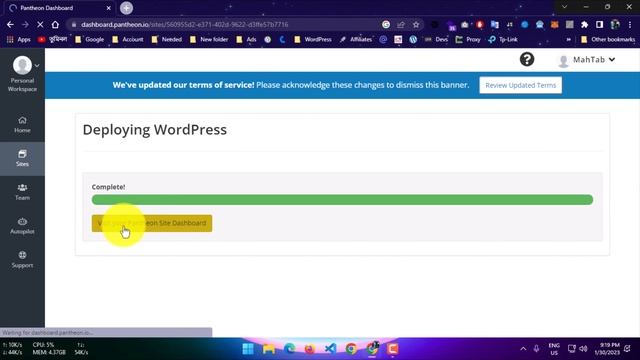Open Sites section in sidebar
The image size is (640, 360).
(22, 158)
